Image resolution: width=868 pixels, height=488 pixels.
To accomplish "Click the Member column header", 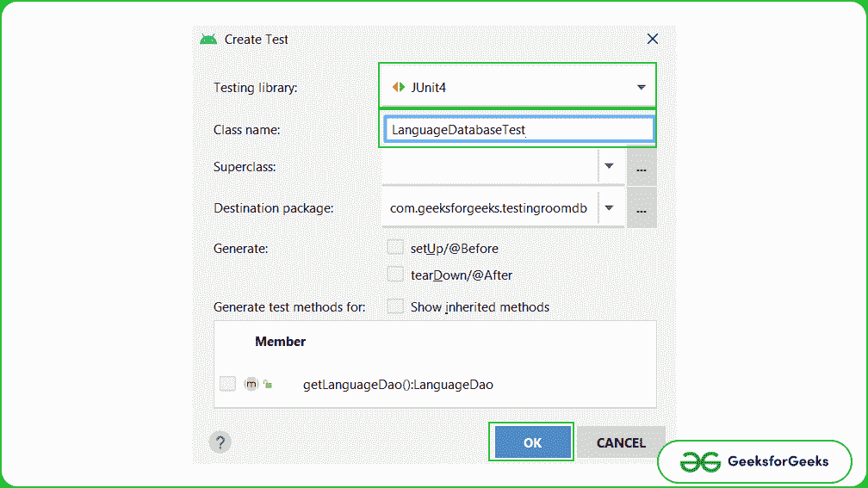I will 280,342.
